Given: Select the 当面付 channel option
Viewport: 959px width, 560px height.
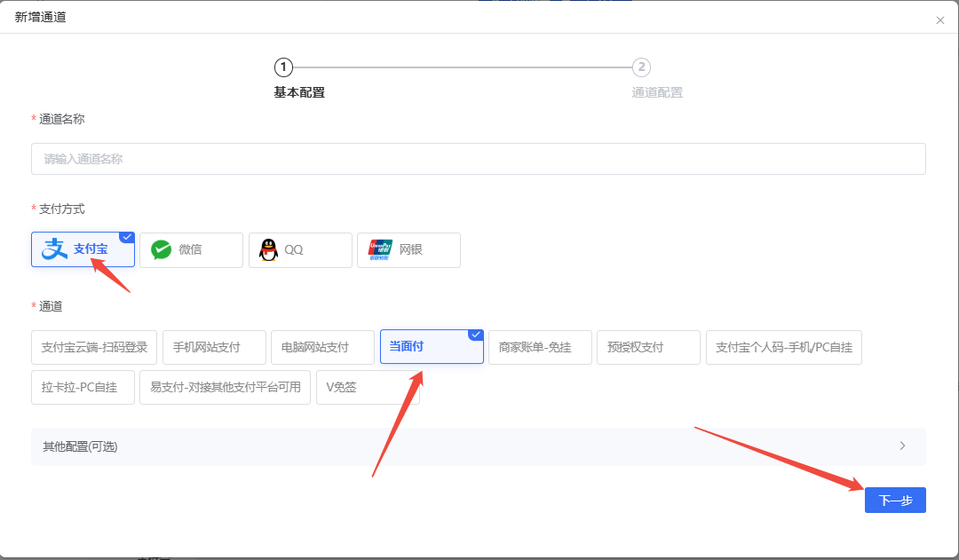Looking at the screenshot, I should point(432,346).
